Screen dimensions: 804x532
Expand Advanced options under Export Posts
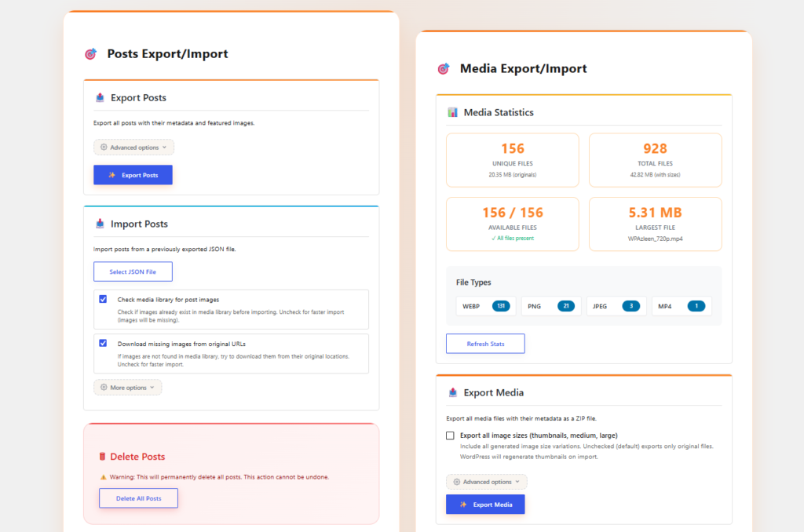tap(133, 147)
